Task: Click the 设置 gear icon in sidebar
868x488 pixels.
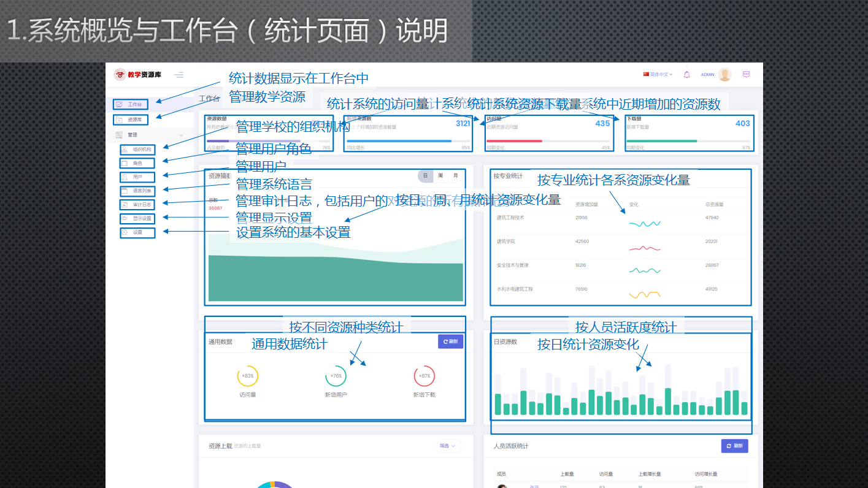Action: [x=125, y=232]
